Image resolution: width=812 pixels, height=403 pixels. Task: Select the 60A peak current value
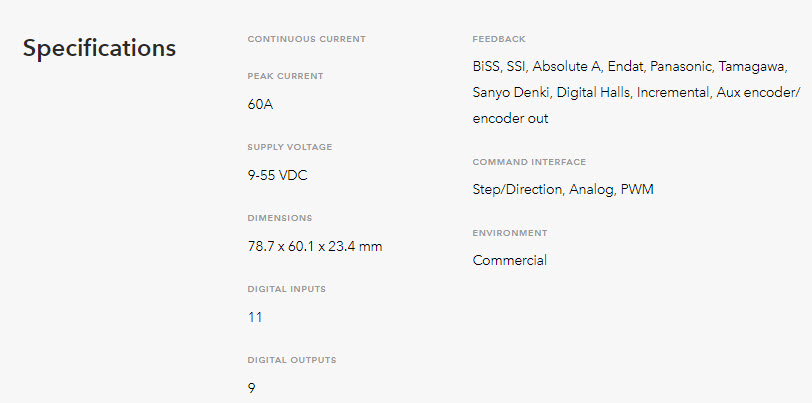tap(260, 105)
